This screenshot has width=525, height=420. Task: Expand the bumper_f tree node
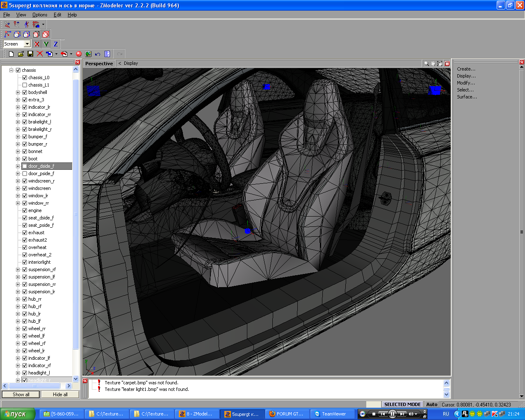[18, 137]
